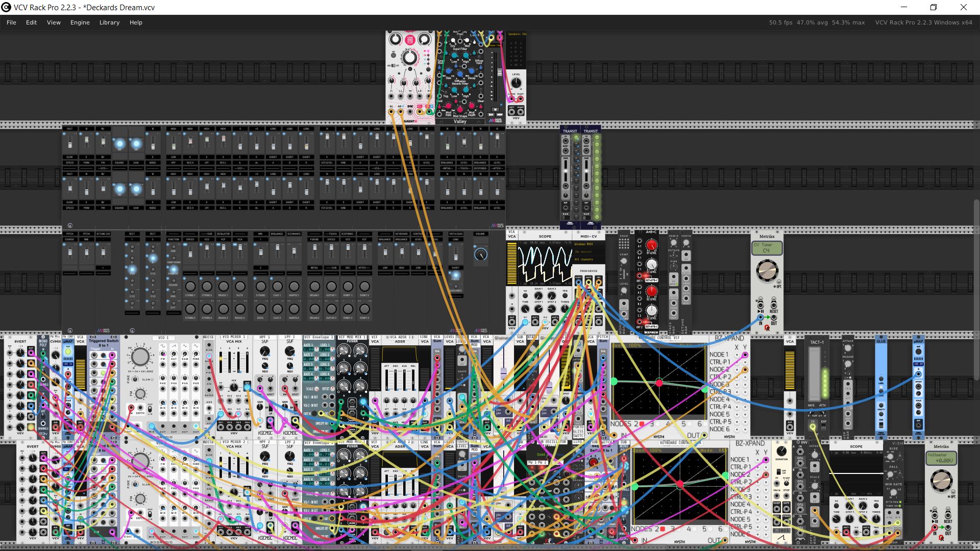Click the Befaco B1 LEVEL red knob

click(652, 245)
